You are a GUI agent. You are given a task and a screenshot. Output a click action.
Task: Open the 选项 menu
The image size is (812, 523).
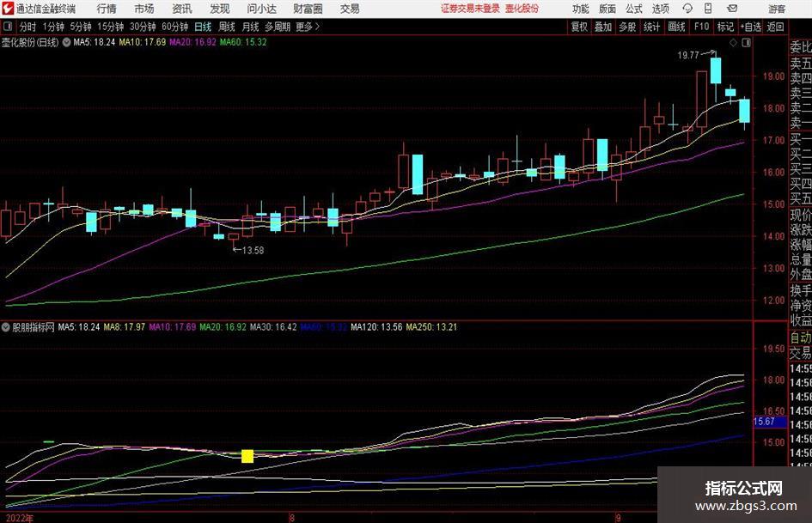(660, 9)
